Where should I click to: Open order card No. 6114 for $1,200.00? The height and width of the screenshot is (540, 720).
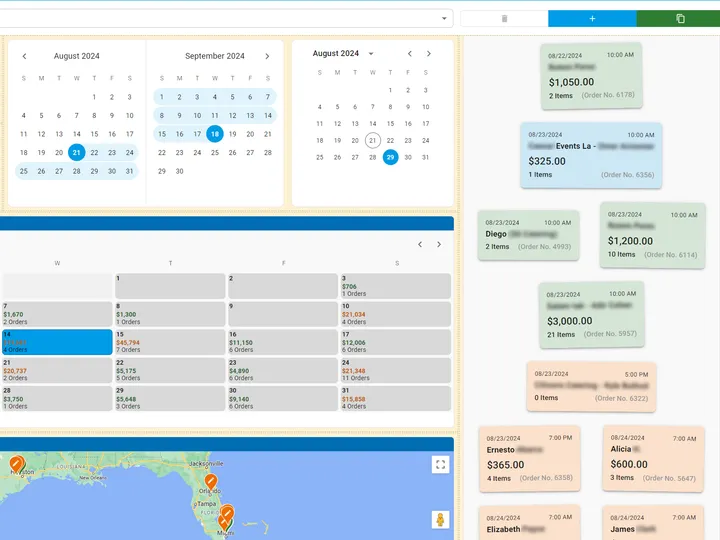coord(652,235)
